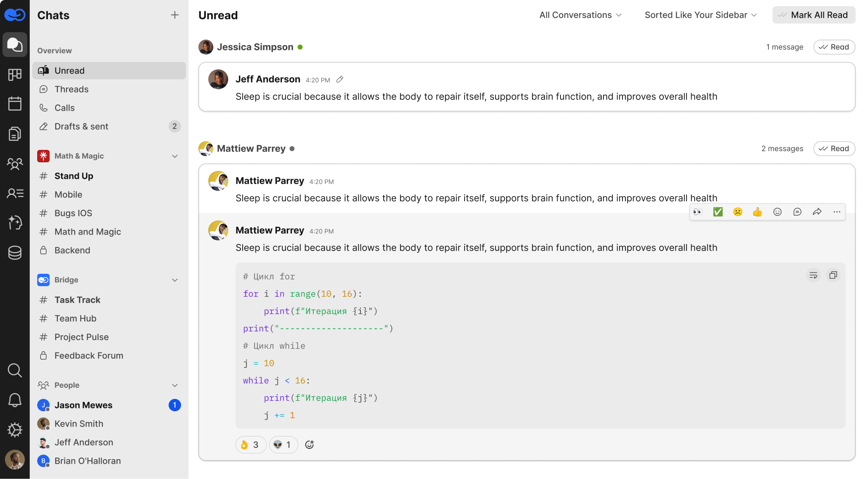Collapse the Math & Magic section
This screenshot has width=868, height=479.
pyautogui.click(x=175, y=156)
